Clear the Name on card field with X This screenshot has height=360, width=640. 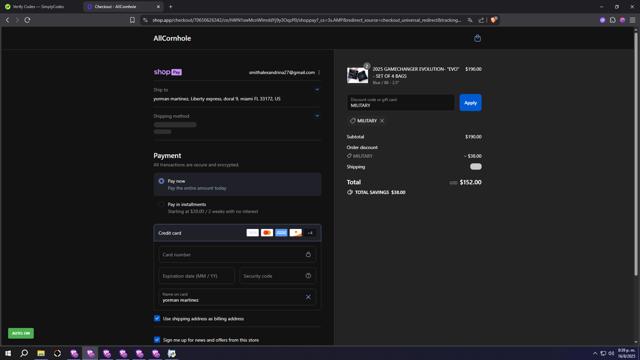[x=308, y=297]
